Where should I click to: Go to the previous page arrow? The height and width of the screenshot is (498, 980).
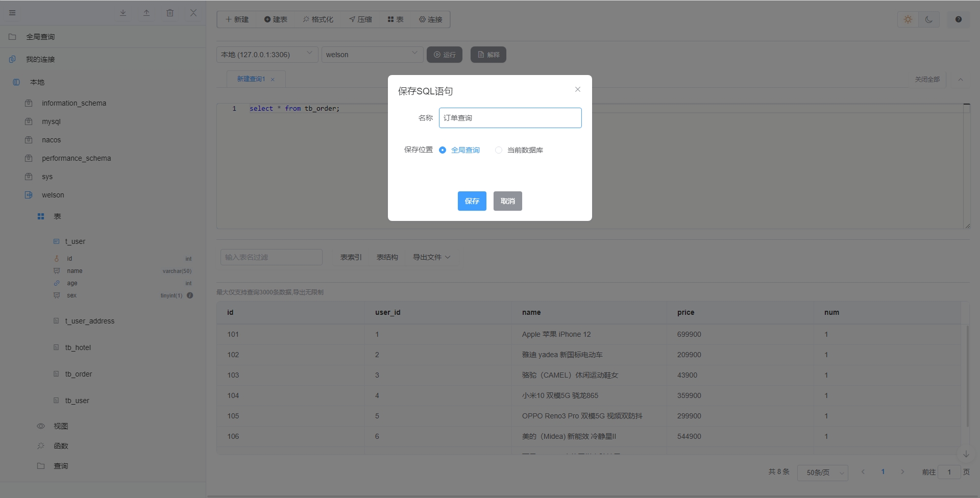tap(863, 472)
